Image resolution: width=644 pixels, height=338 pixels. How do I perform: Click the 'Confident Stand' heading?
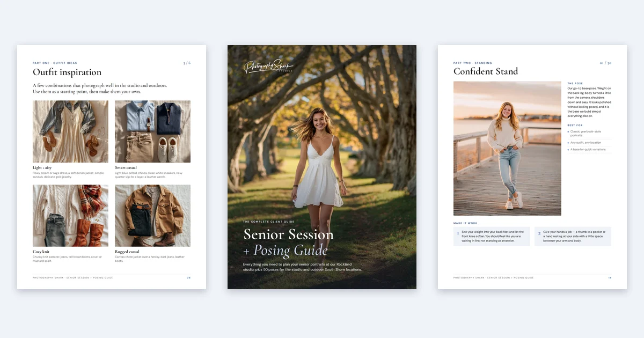pyautogui.click(x=486, y=71)
